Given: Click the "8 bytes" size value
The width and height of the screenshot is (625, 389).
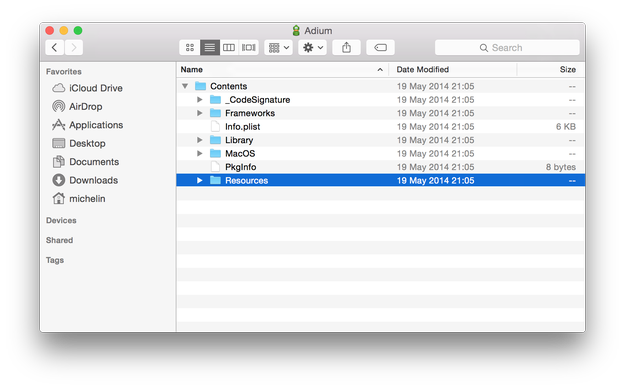Looking at the screenshot, I should point(561,167).
